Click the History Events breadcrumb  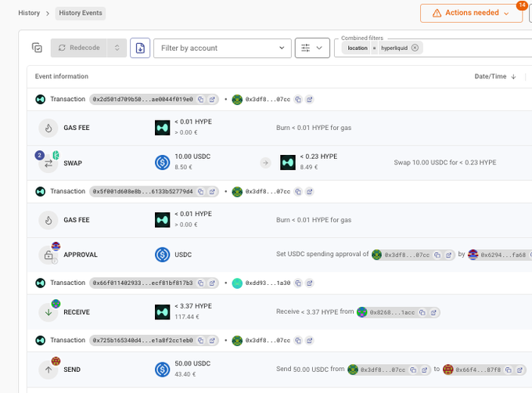(81, 13)
